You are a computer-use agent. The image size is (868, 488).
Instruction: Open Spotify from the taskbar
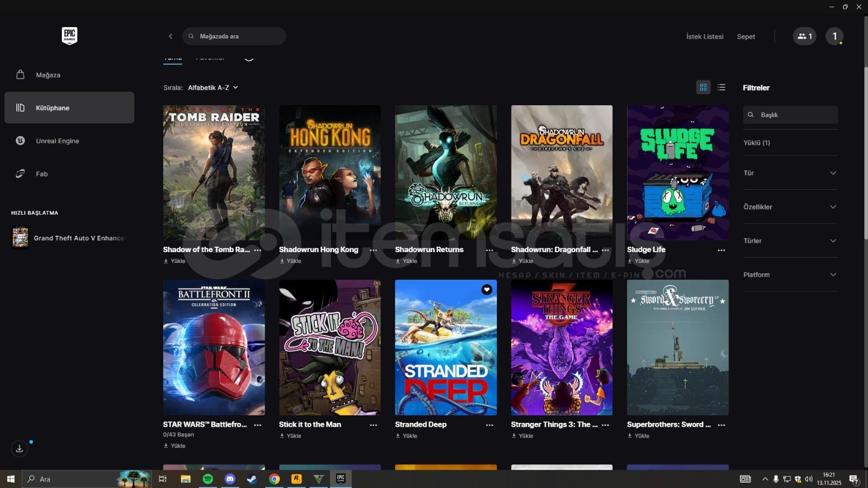click(x=208, y=479)
